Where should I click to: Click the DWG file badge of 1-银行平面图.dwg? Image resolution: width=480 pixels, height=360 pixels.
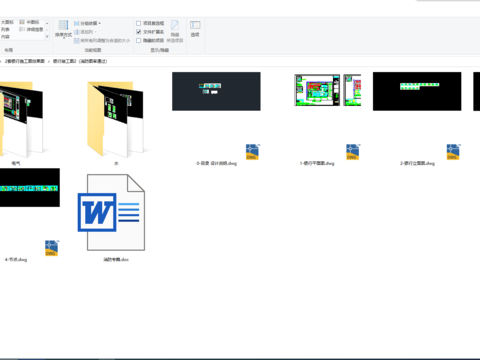tap(352, 152)
